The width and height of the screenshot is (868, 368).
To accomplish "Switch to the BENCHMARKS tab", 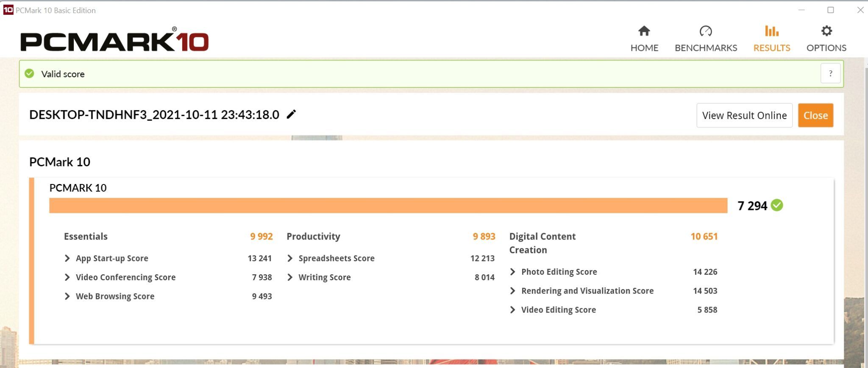I will tap(706, 39).
